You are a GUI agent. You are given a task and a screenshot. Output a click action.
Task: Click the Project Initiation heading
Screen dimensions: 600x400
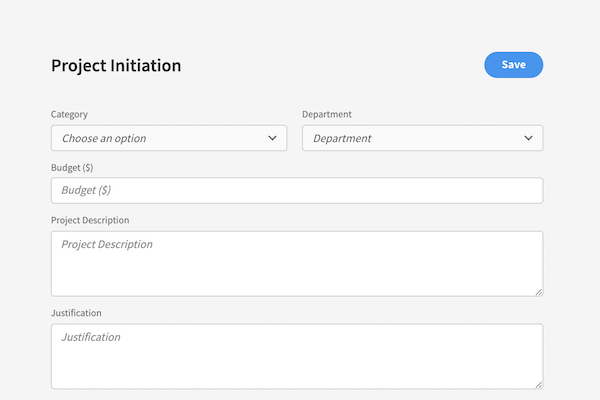pos(116,66)
